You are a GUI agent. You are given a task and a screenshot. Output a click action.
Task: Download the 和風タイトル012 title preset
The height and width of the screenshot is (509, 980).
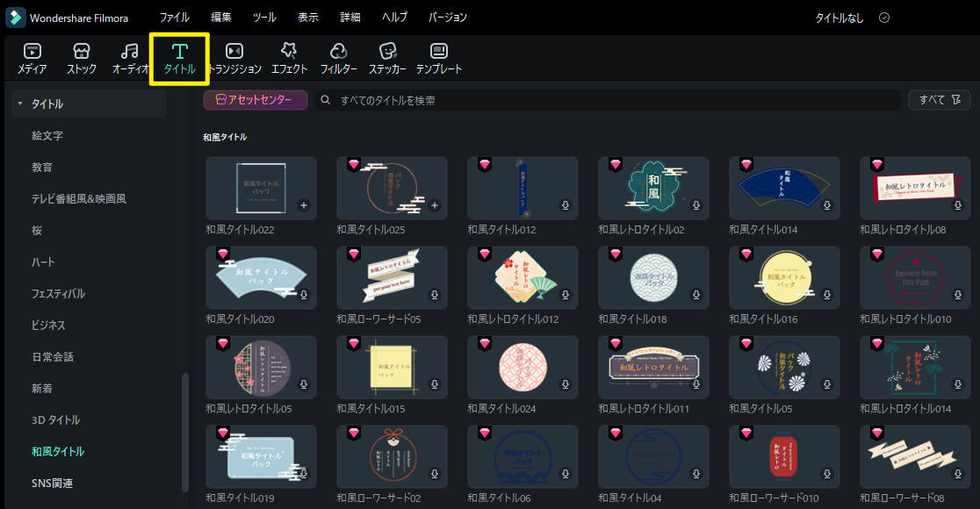point(565,205)
